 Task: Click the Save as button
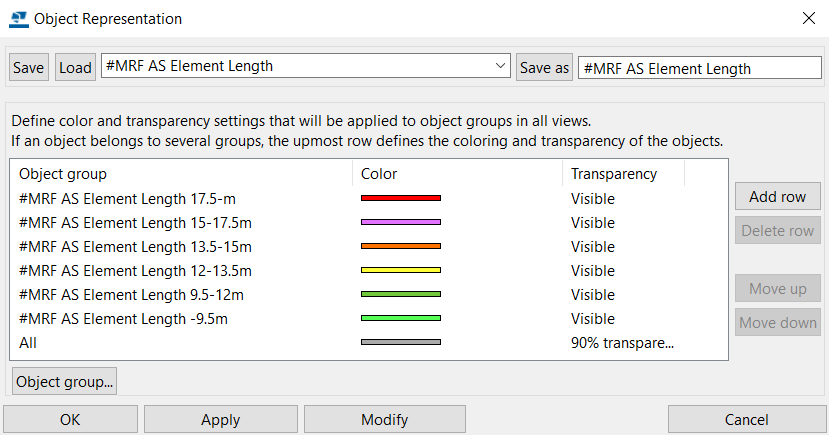(x=544, y=67)
